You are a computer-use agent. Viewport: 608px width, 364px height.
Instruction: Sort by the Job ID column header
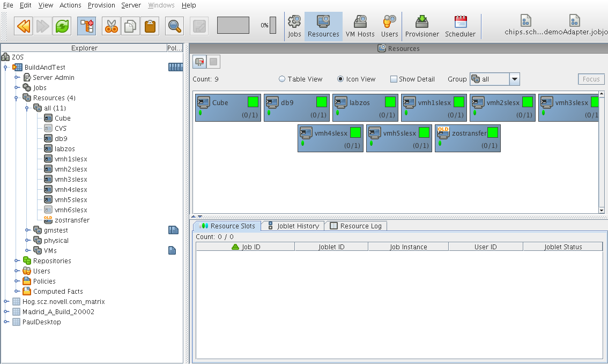tap(246, 247)
